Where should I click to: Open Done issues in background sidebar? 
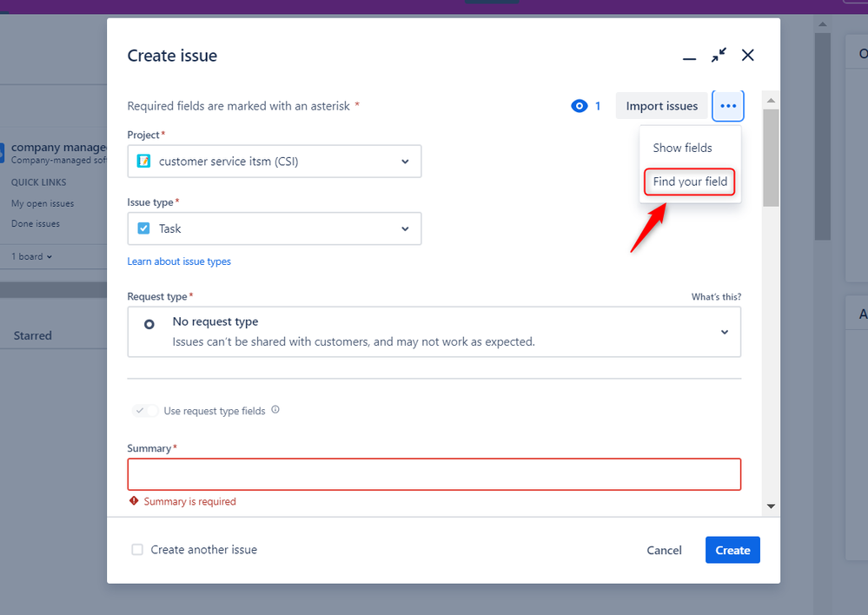[x=36, y=223]
